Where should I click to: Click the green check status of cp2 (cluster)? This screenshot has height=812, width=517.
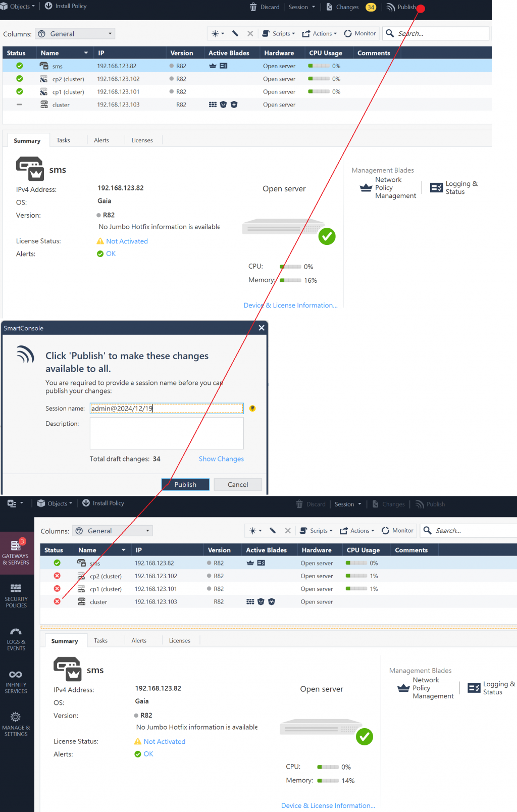[x=19, y=79]
